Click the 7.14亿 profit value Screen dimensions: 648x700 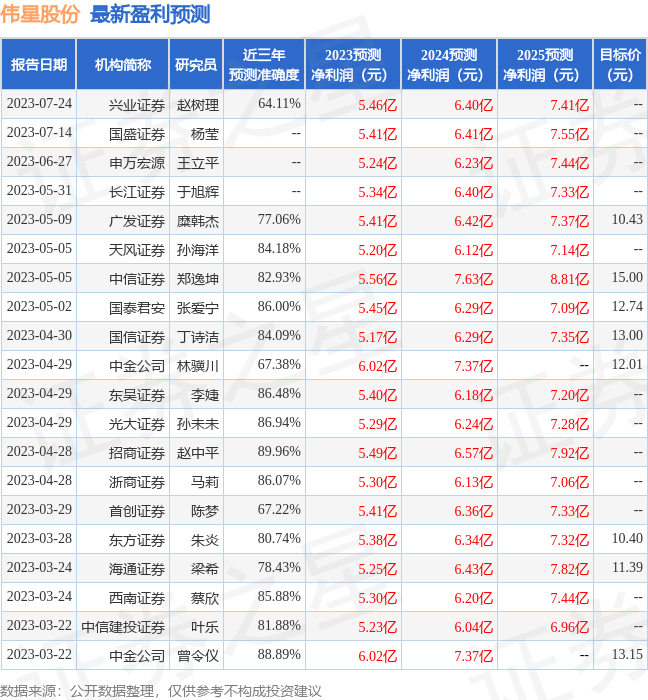569,250
